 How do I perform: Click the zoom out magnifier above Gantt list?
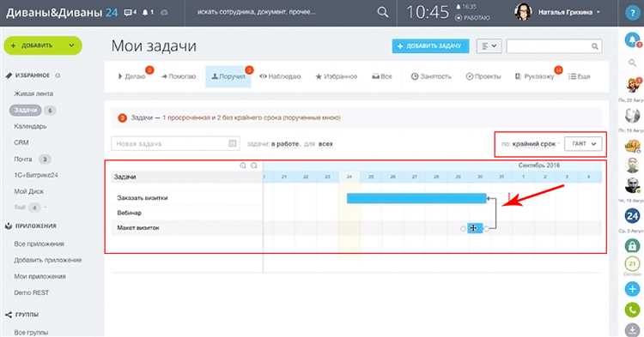coord(254,165)
